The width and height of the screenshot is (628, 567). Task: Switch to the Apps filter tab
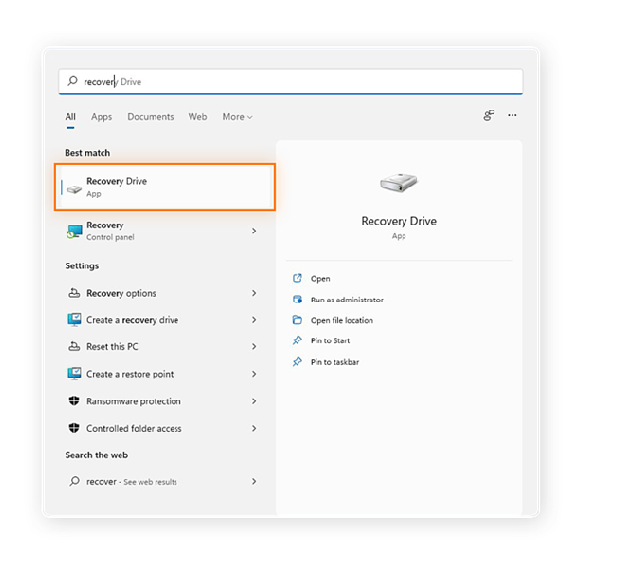[101, 117]
